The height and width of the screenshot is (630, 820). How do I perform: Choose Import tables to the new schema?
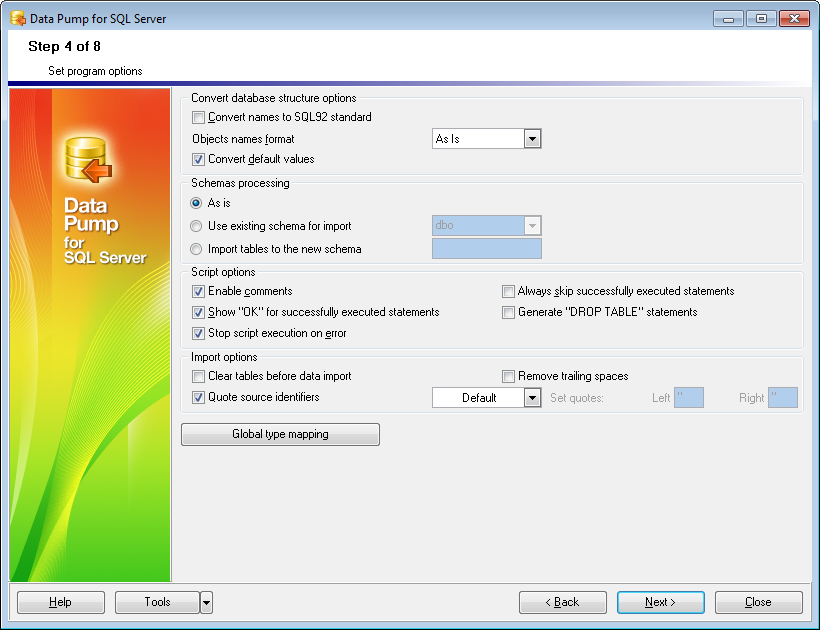coord(197,250)
